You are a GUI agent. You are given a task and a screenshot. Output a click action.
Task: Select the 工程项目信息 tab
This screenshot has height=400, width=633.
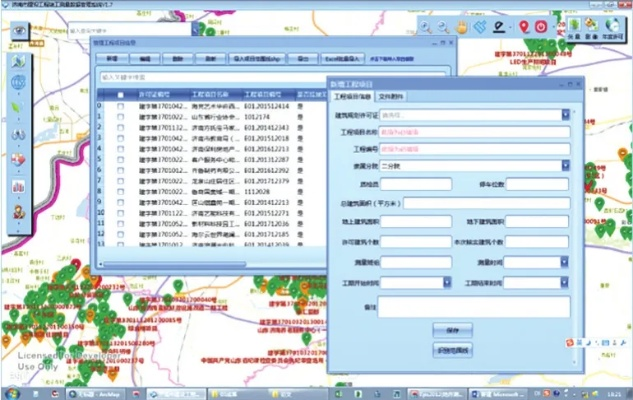(351, 96)
